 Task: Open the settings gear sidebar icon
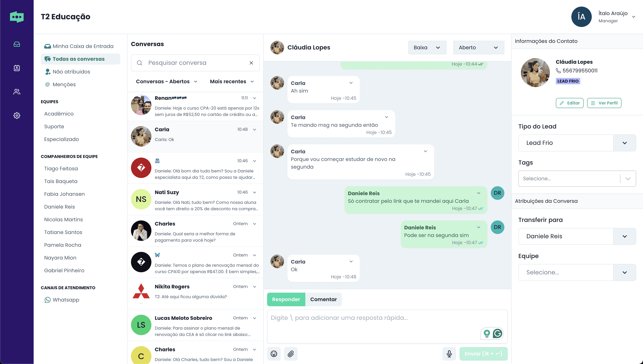coord(17,116)
